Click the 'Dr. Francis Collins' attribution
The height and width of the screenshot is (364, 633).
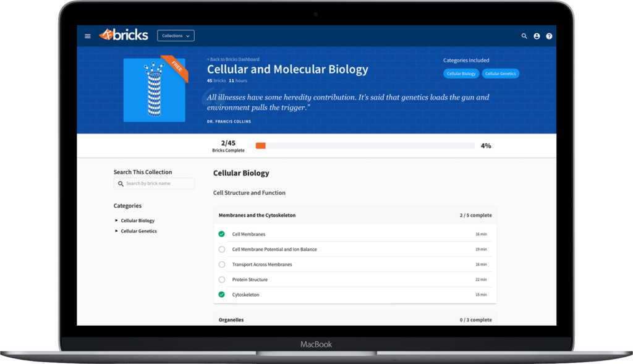click(x=229, y=122)
